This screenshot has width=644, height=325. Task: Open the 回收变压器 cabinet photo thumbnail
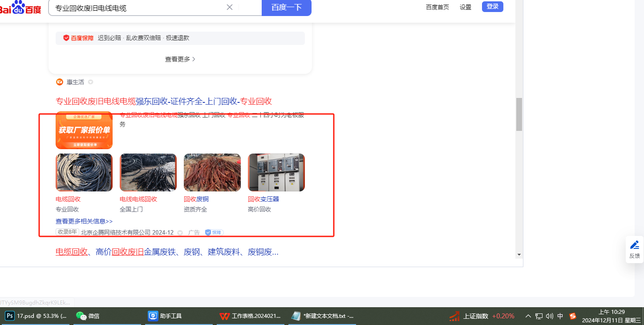click(276, 172)
